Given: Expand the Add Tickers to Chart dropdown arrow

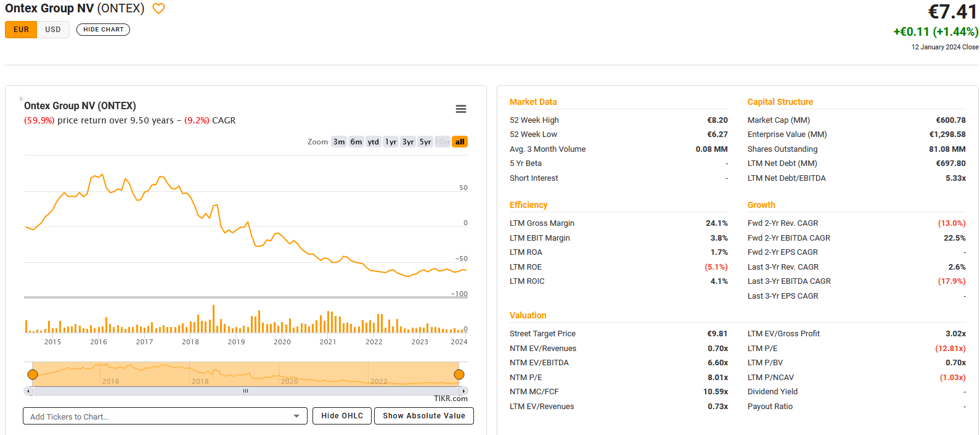Looking at the screenshot, I should [296, 416].
